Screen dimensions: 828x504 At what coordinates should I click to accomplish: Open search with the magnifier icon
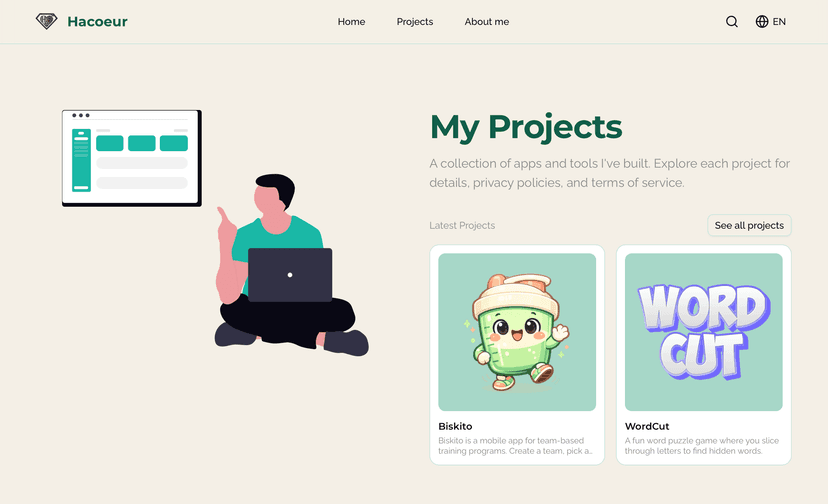(x=731, y=22)
